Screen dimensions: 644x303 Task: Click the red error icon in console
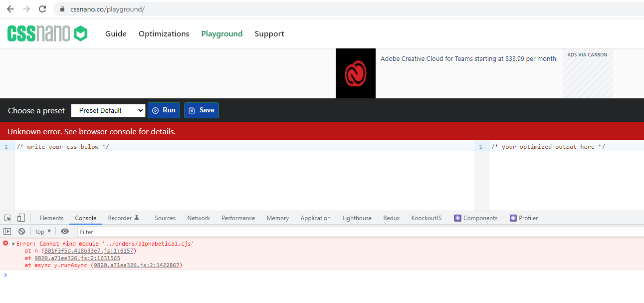[5, 244]
